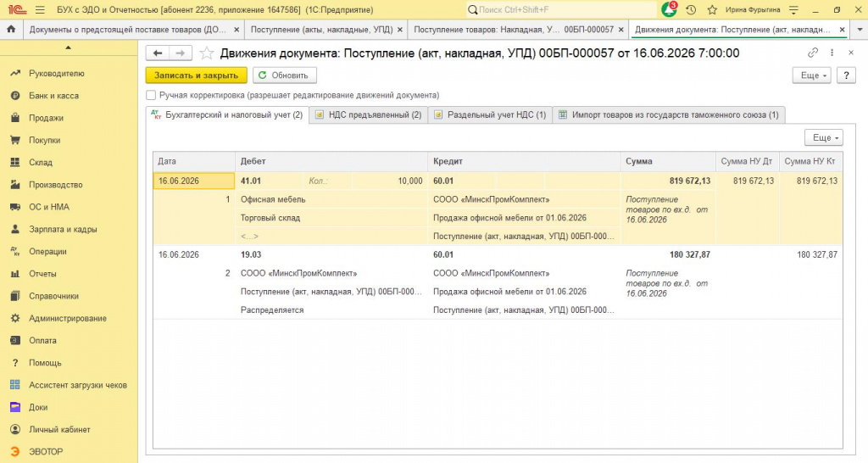
Task: Switch to Бухгалтерский и налоговый учет tab
Action: click(x=227, y=114)
